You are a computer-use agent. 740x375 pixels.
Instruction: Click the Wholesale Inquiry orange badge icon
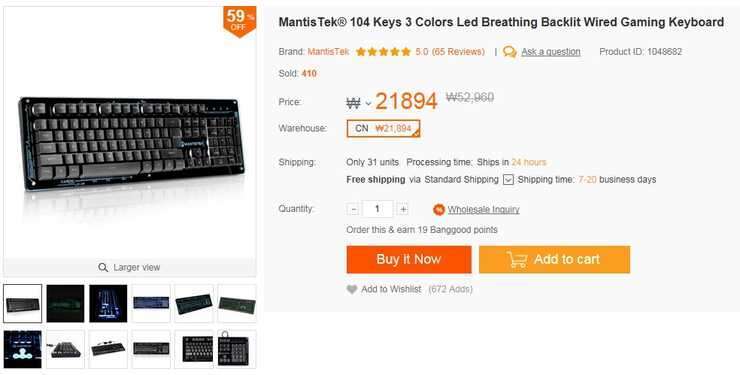[x=439, y=209]
